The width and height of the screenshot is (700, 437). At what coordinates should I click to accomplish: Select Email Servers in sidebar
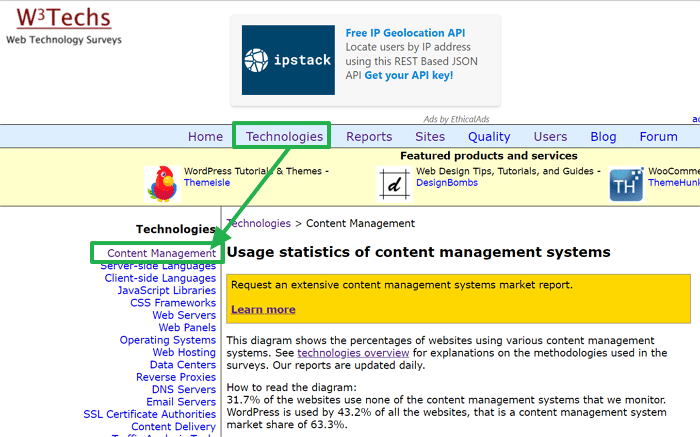181,402
